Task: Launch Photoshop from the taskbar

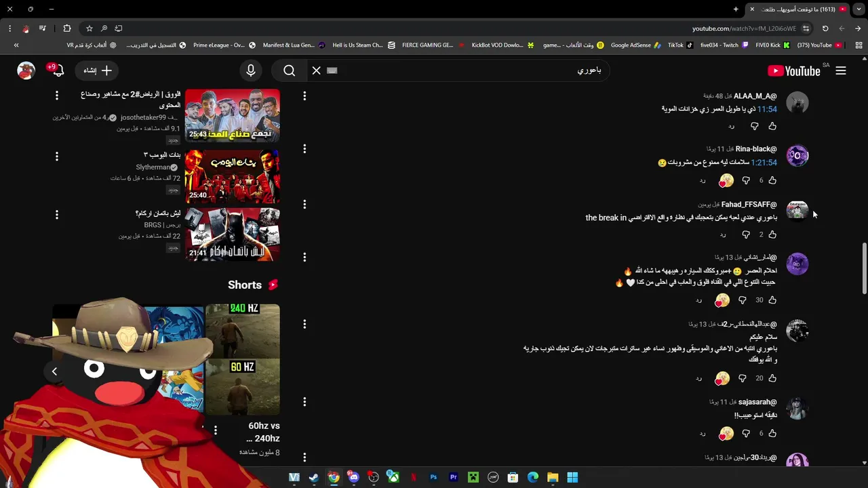Action: [433, 477]
